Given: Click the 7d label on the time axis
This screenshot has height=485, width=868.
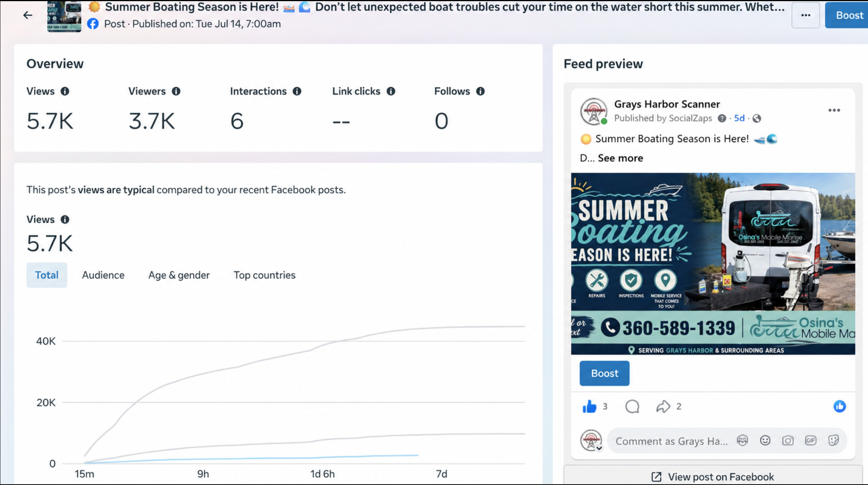Looking at the screenshot, I should (x=442, y=474).
